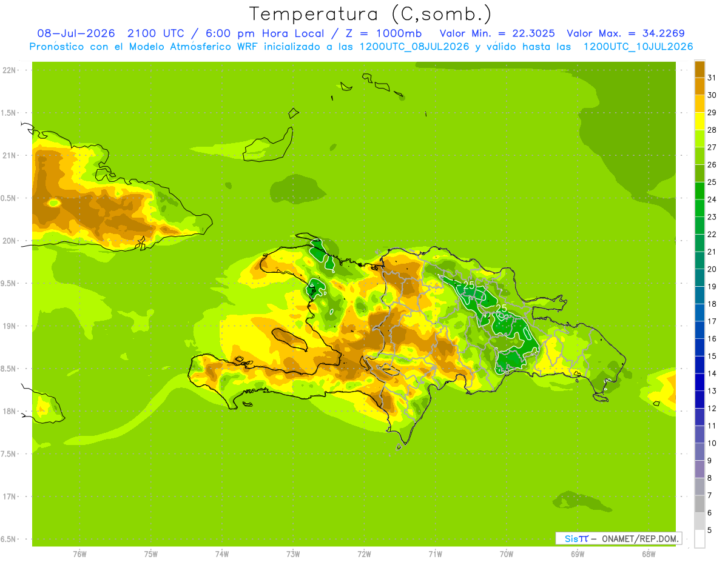This screenshot has height=562, width=728.
Task: Click the legend band between 6 and 7
Action: click(699, 504)
